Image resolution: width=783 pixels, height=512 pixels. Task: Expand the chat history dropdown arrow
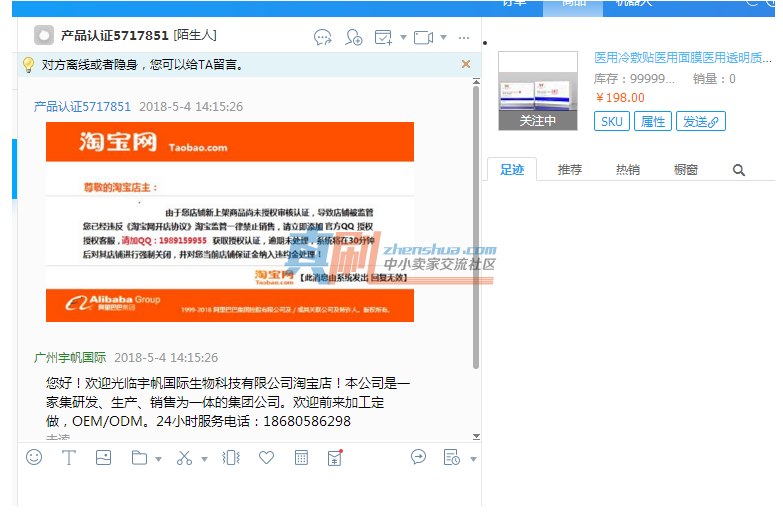click(x=473, y=459)
